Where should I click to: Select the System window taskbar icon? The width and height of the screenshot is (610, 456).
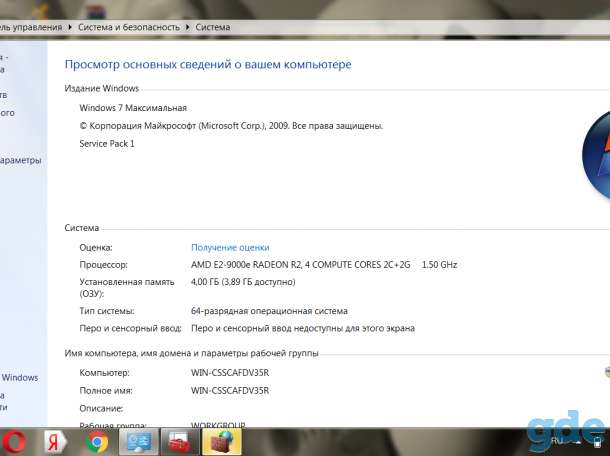click(139, 442)
